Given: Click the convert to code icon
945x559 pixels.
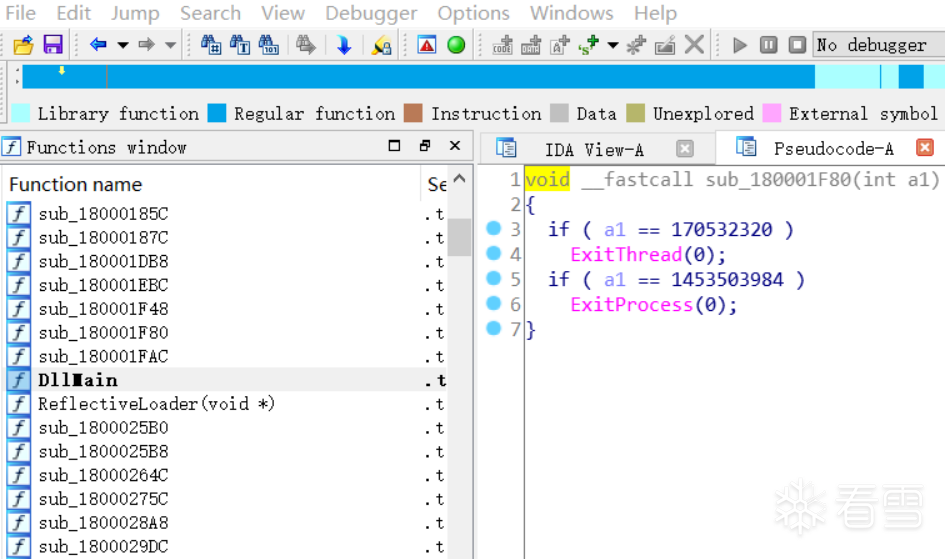Looking at the screenshot, I should click(x=502, y=45).
